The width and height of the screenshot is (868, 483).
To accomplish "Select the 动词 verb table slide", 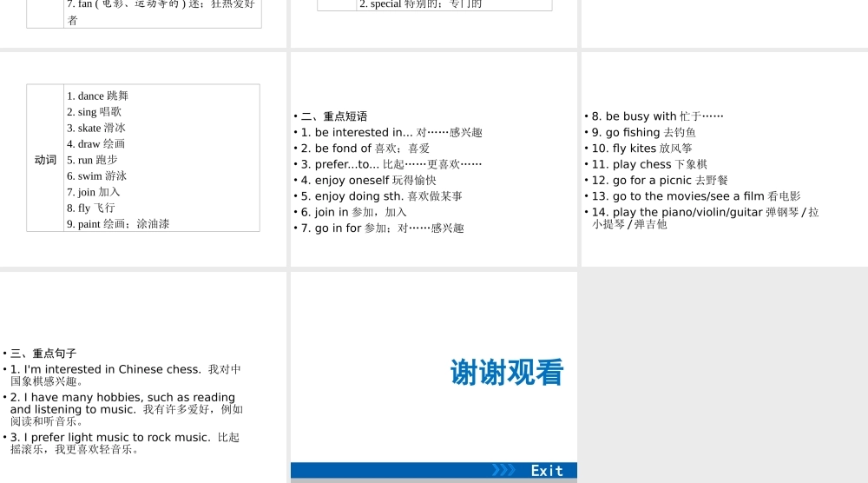I will pyautogui.click(x=143, y=159).
